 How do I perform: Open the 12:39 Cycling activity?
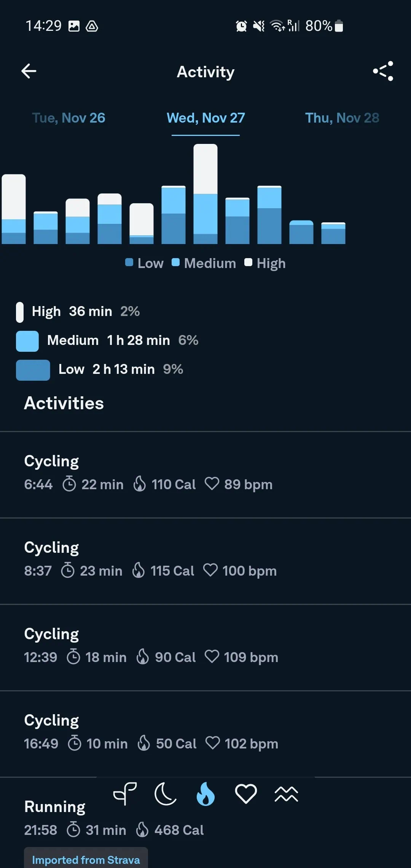coord(205,647)
